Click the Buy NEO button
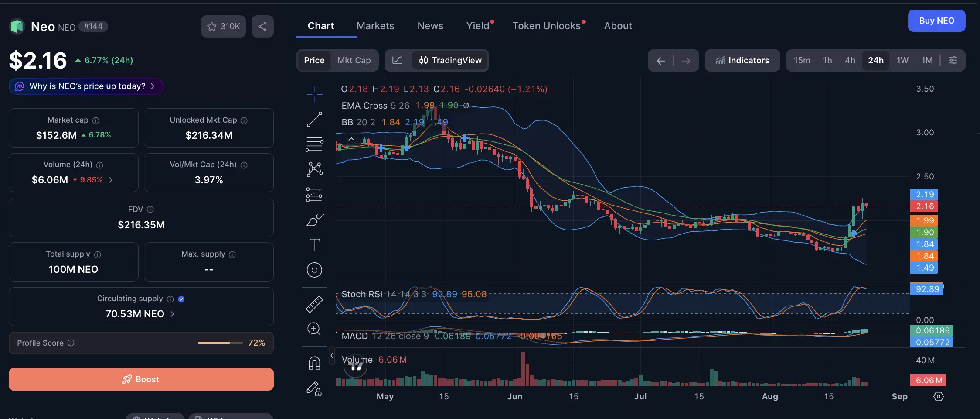The width and height of the screenshot is (980, 419). coord(936,21)
